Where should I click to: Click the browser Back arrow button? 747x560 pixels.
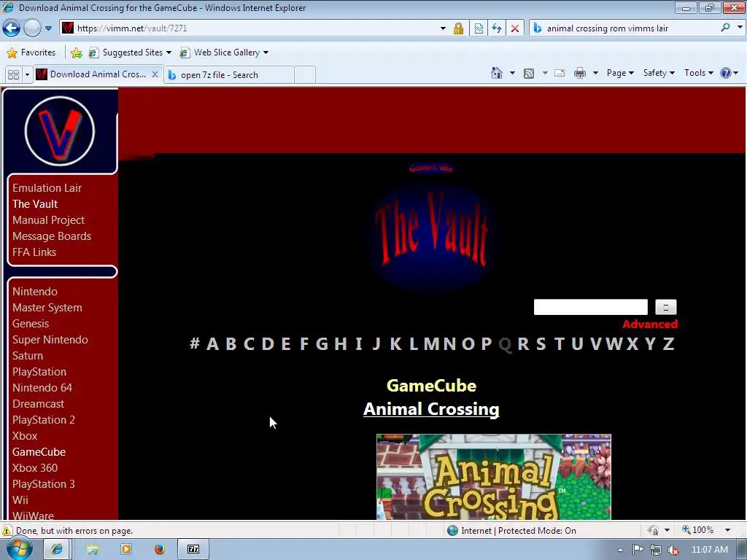(12, 28)
